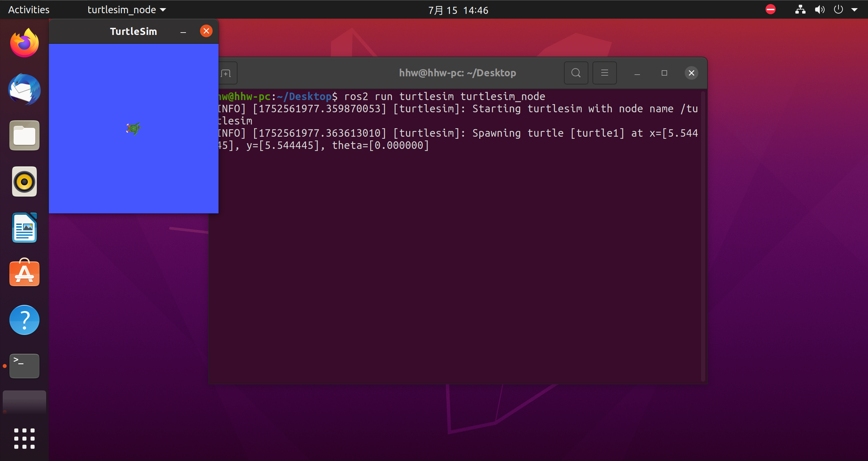This screenshot has width=868, height=461.
Task: Click the 'theta=[0.000000]' text in terminal
Action: [380, 145]
